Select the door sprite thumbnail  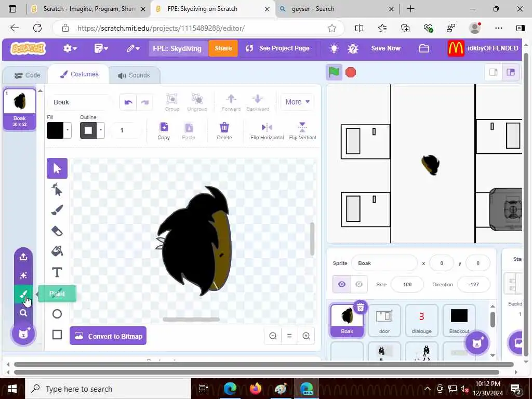pyautogui.click(x=384, y=320)
